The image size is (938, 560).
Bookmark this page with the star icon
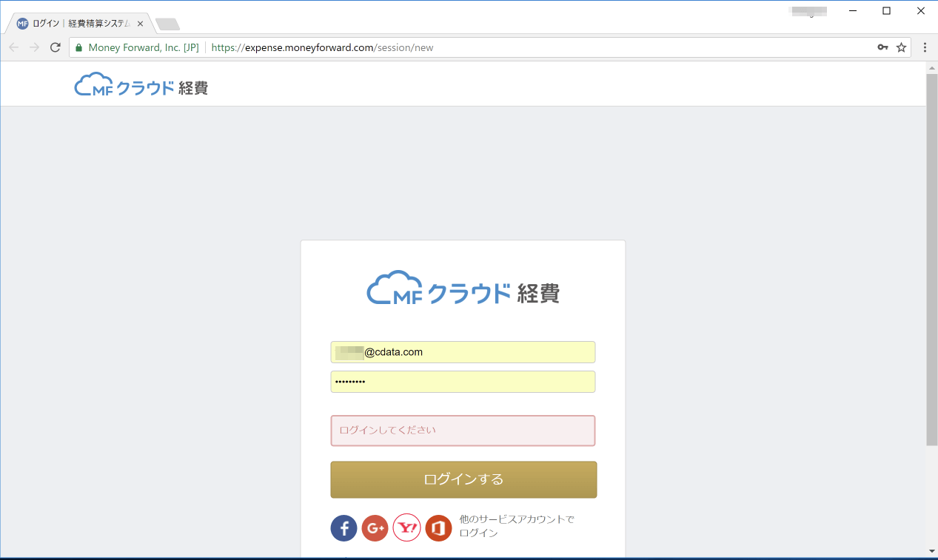[x=901, y=47]
